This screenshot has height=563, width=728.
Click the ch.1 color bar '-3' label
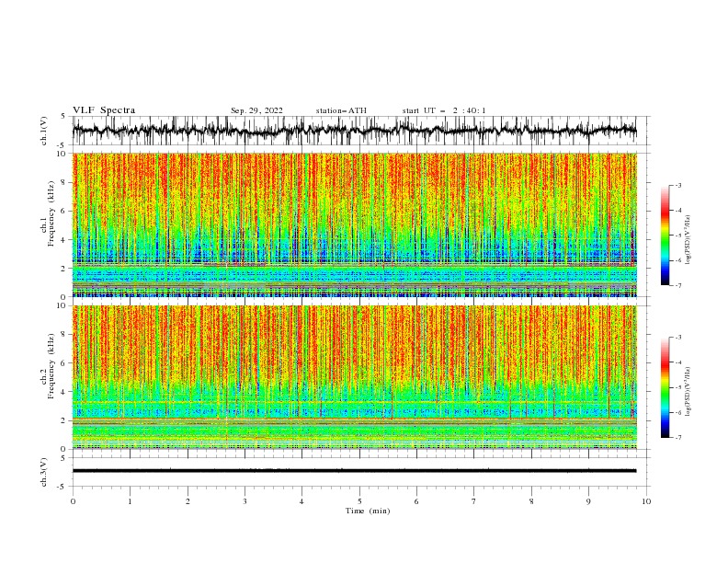tap(677, 185)
